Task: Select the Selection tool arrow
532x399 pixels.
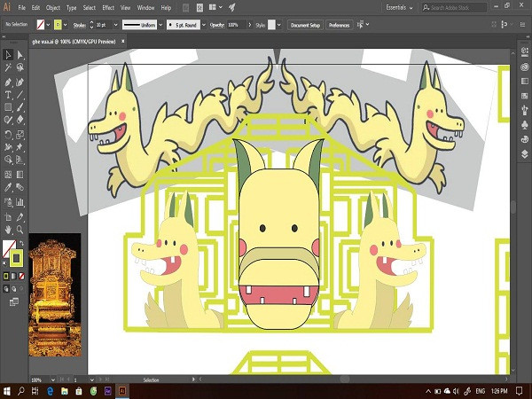Action: pyautogui.click(x=8, y=56)
